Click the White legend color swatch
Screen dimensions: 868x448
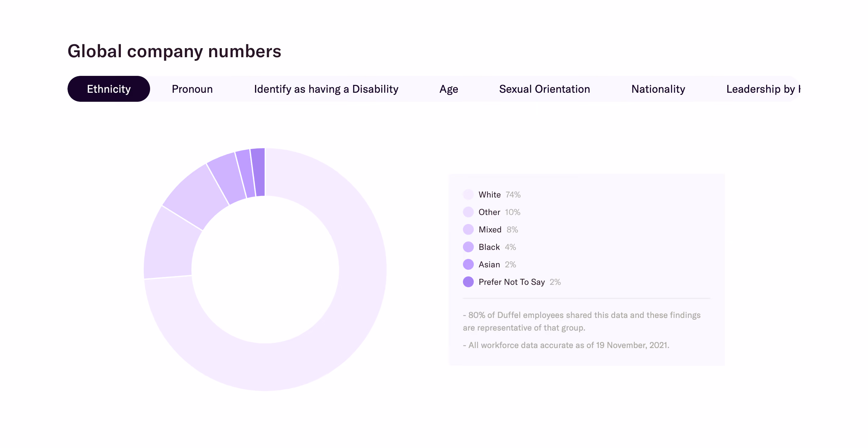[468, 194]
